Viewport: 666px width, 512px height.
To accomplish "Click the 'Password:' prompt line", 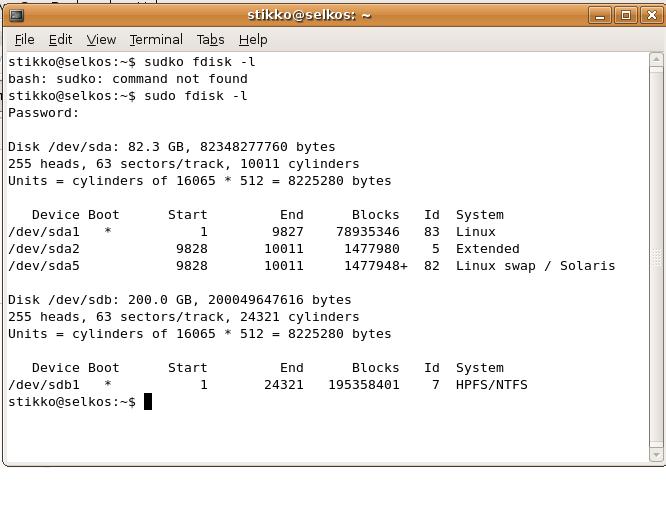I will 43,113.
